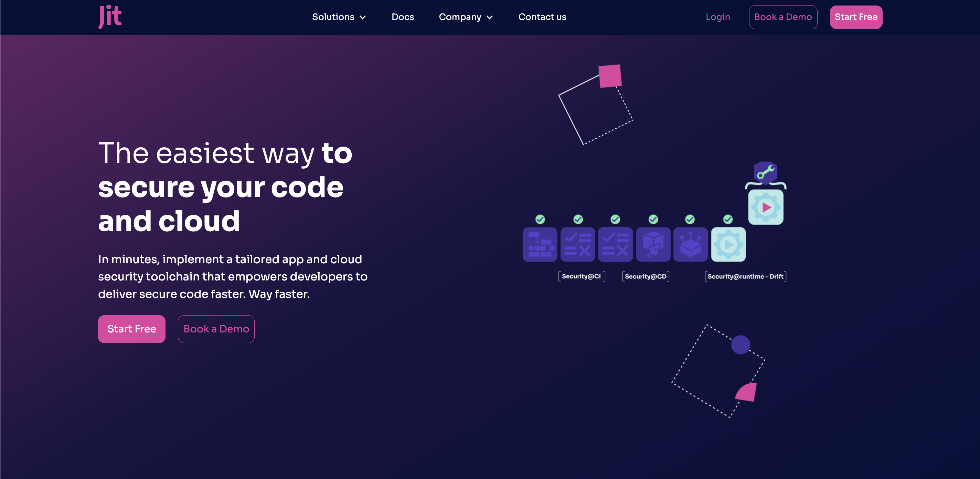Click the header Book a Demo button
The image size is (980, 479).
(782, 17)
